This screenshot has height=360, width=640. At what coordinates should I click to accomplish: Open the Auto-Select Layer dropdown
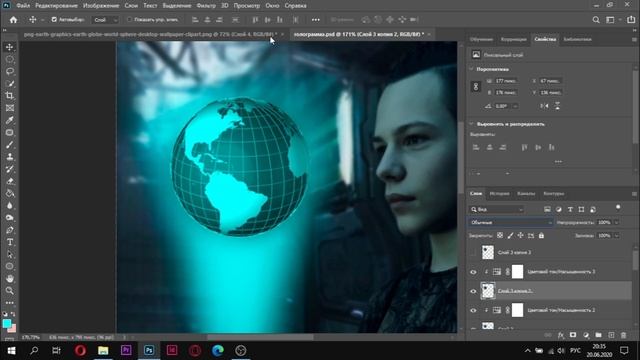tap(105, 20)
